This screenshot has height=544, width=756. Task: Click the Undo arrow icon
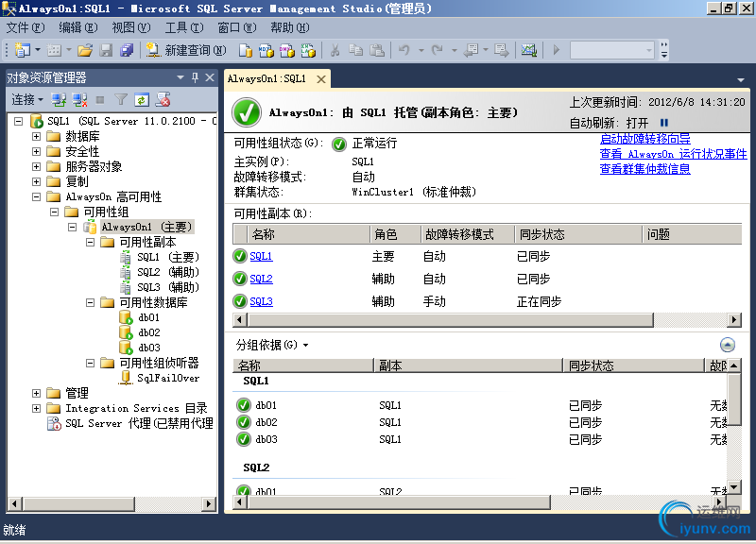(x=404, y=50)
